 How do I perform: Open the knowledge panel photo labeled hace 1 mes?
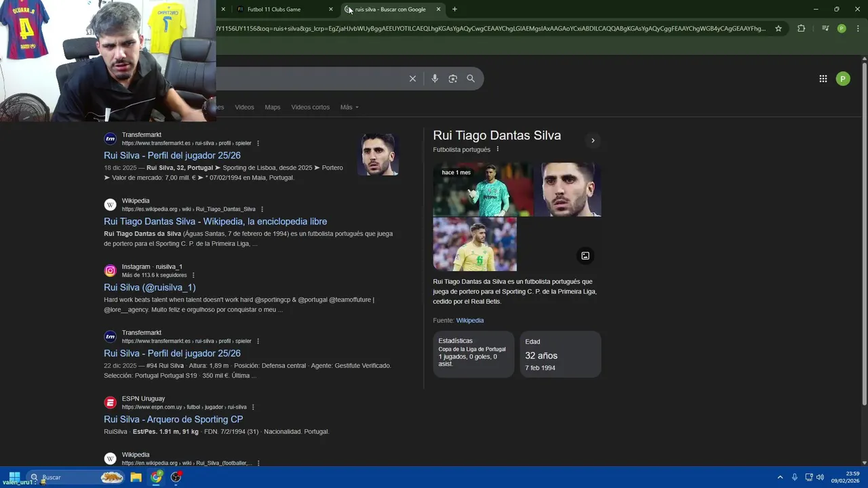(483, 189)
